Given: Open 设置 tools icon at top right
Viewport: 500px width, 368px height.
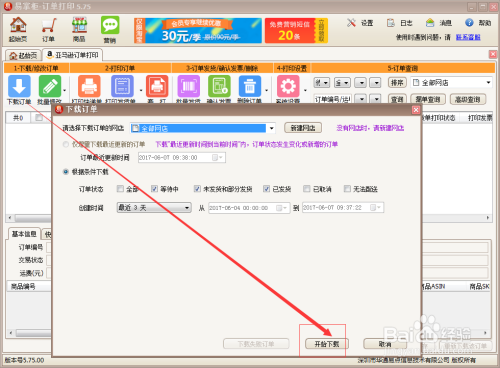Looking at the screenshot, I should pyautogui.click(x=360, y=23).
